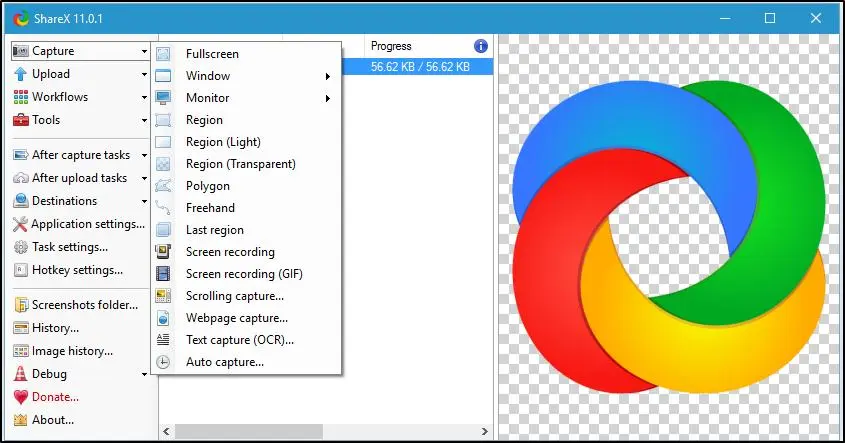845x443 pixels.
Task: Expand the Capture dropdown arrow
Action: 144,51
